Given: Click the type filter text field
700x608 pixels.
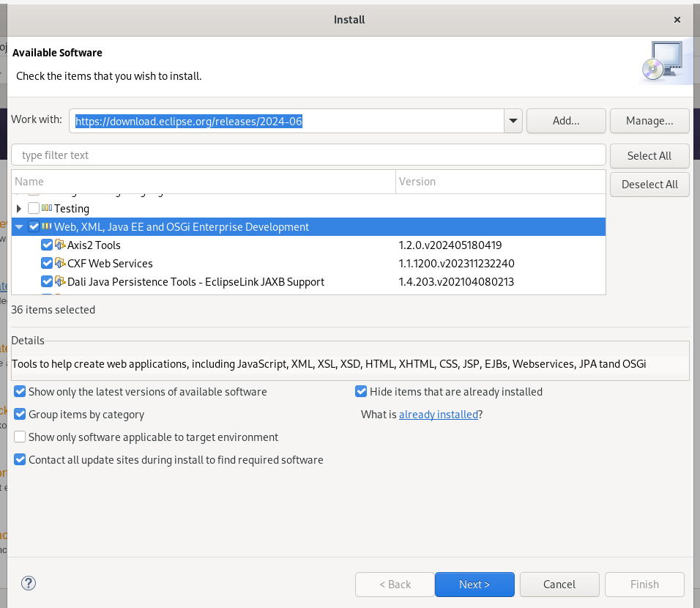Looking at the screenshot, I should coord(308,155).
